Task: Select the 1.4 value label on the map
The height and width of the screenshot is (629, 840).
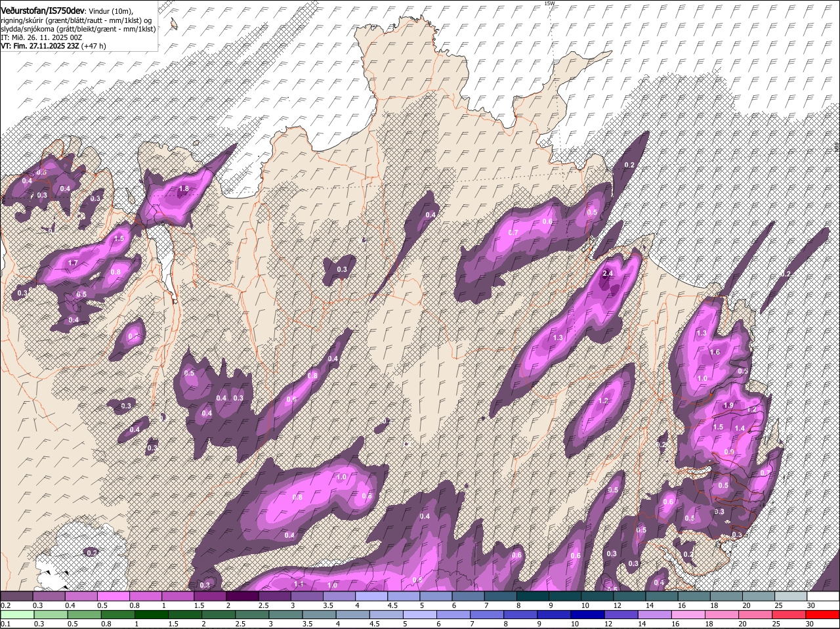Action: 740,428
